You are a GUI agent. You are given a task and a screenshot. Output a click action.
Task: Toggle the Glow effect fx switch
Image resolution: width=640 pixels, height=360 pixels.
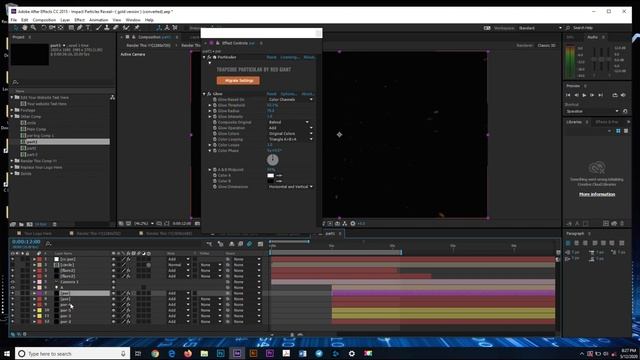point(209,94)
